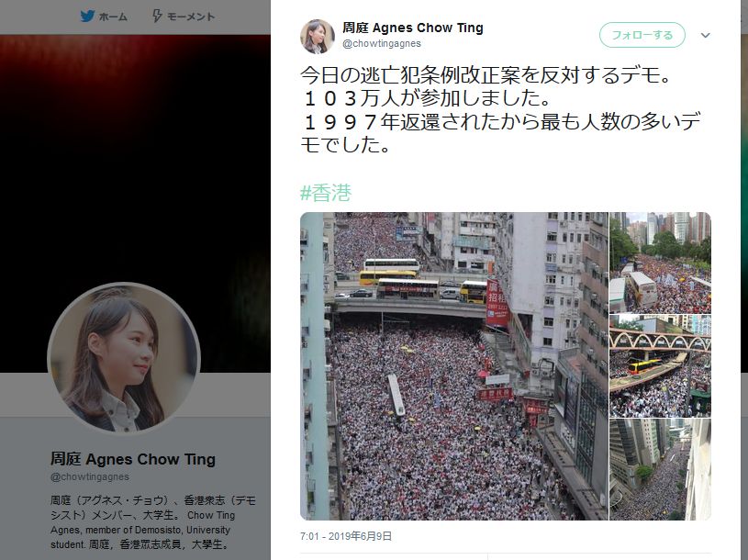Select the モーメント navigation tab
Screen dimensions: 748x560
184,17
